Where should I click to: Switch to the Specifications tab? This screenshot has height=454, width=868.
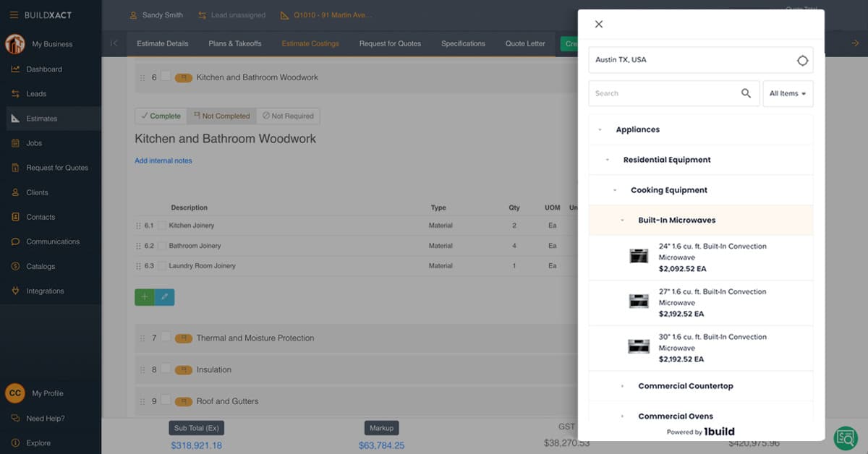pos(463,43)
